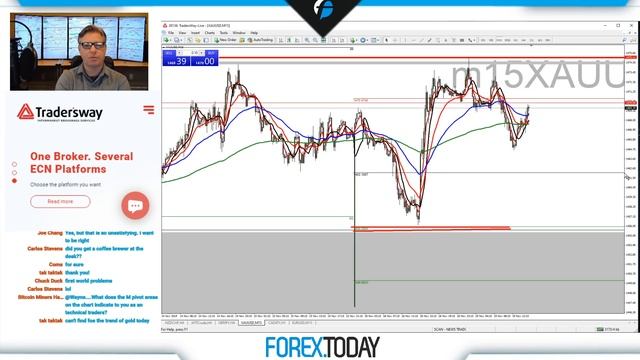Select the Horizontal Line tool
This screenshot has height=360, width=640.
coord(414,40)
